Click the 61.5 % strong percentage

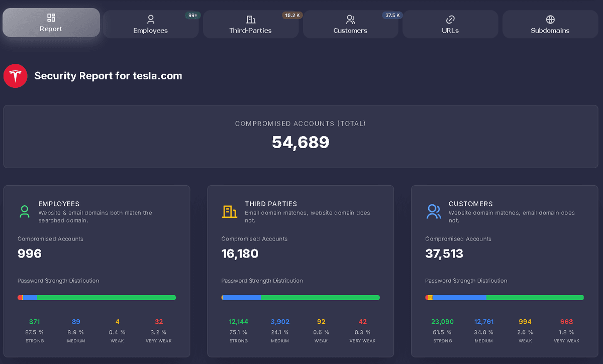point(443,332)
